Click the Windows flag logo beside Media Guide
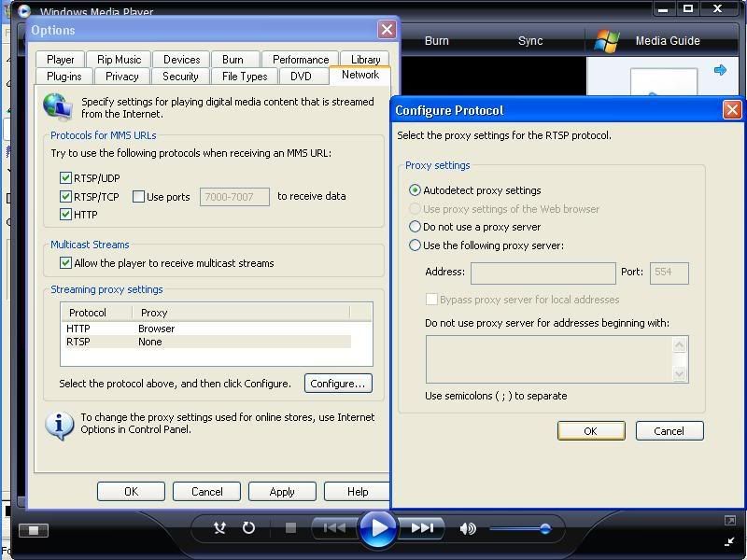The width and height of the screenshot is (747, 560). tap(606, 41)
